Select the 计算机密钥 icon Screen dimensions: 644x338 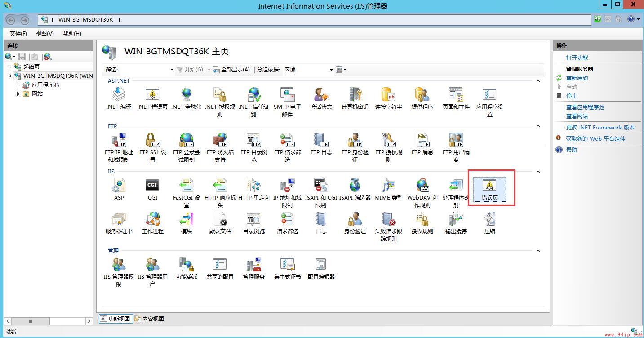pos(355,98)
